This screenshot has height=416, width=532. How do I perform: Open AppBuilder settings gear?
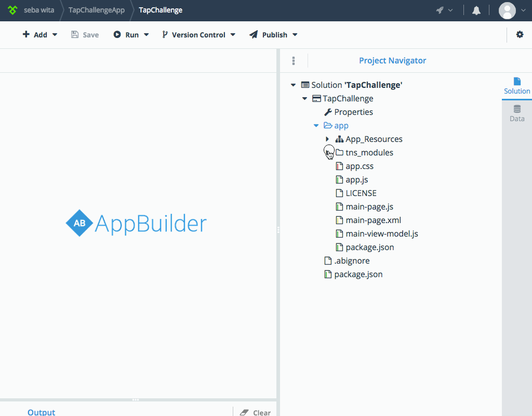coord(520,34)
